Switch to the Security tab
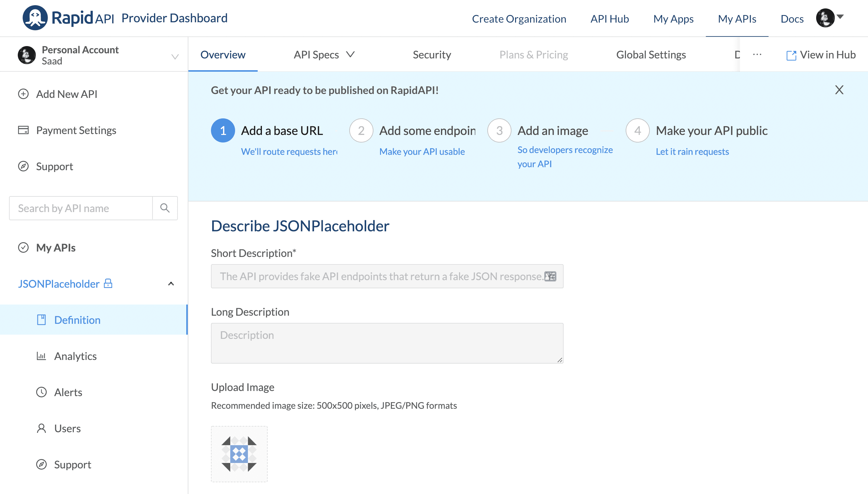The height and width of the screenshot is (494, 868). pos(432,54)
